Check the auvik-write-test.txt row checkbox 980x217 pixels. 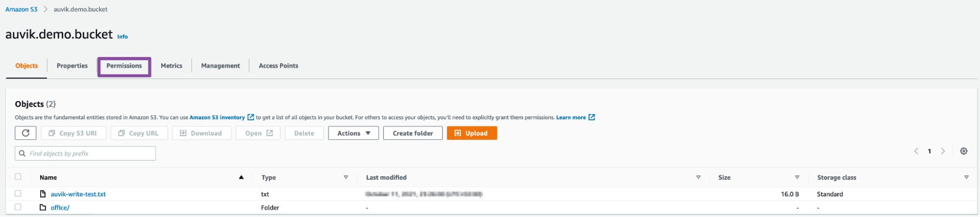click(x=18, y=193)
